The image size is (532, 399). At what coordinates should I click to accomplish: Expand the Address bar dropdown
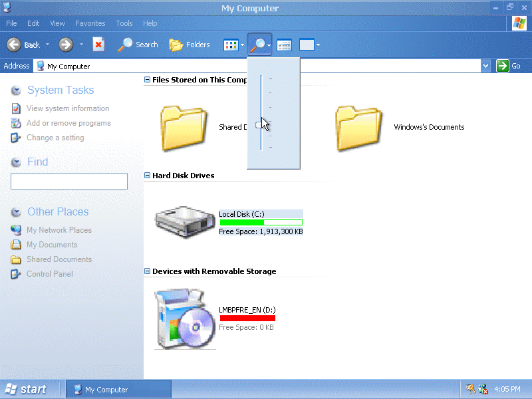tap(486, 66)
